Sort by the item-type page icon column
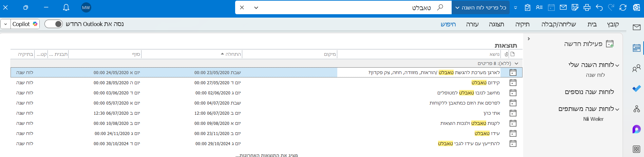Image resolution: width=644 pixels, height=157 pixels. tap(513, 54)
